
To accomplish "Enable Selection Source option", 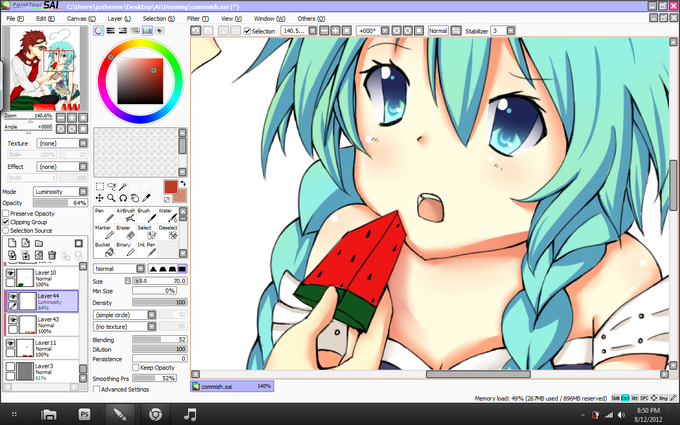I will click(6, 231).
